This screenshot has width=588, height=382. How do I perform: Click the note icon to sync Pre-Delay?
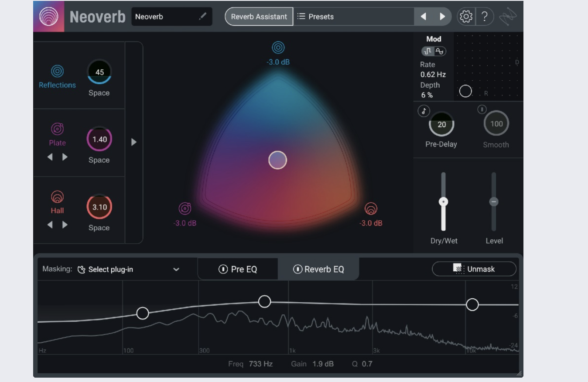pyautogui.click(x=424, y=110)
